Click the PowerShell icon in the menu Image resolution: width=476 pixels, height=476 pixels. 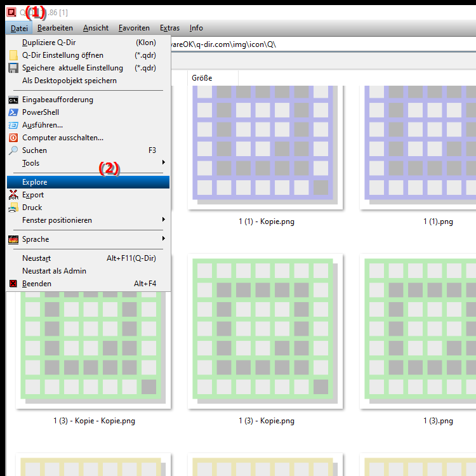(13, 112)
